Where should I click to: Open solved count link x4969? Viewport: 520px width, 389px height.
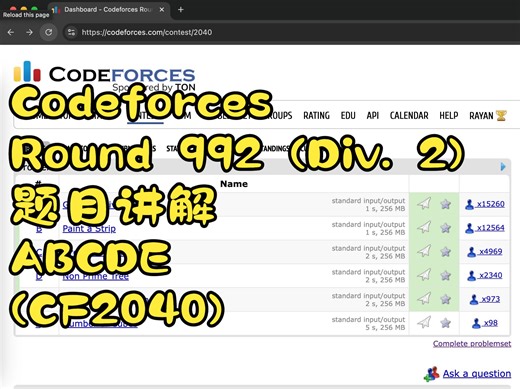(491, 251)
